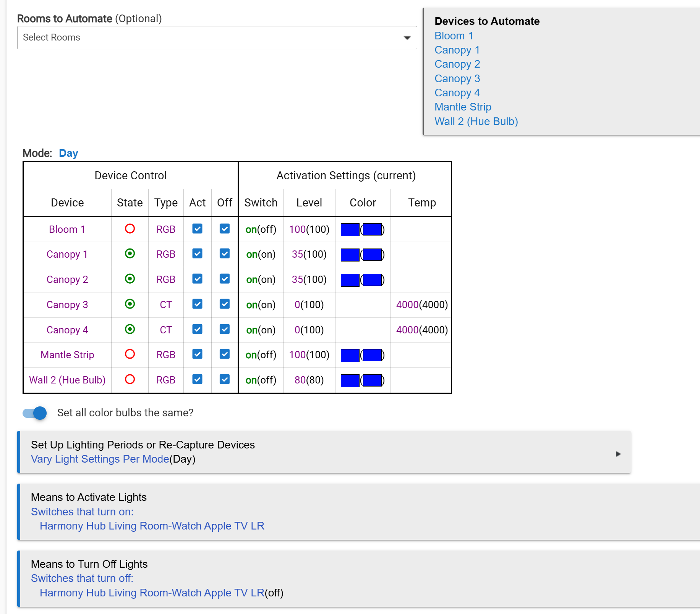Click the first blue color swatch for Bloom 1
Viewport: 700px width, 614px height.
350,230
